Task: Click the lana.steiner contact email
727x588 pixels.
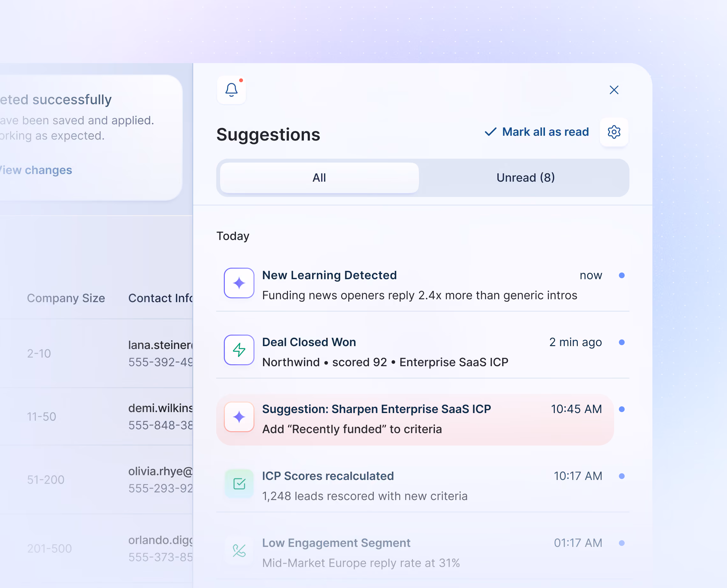Action: (x=161, y=345)
